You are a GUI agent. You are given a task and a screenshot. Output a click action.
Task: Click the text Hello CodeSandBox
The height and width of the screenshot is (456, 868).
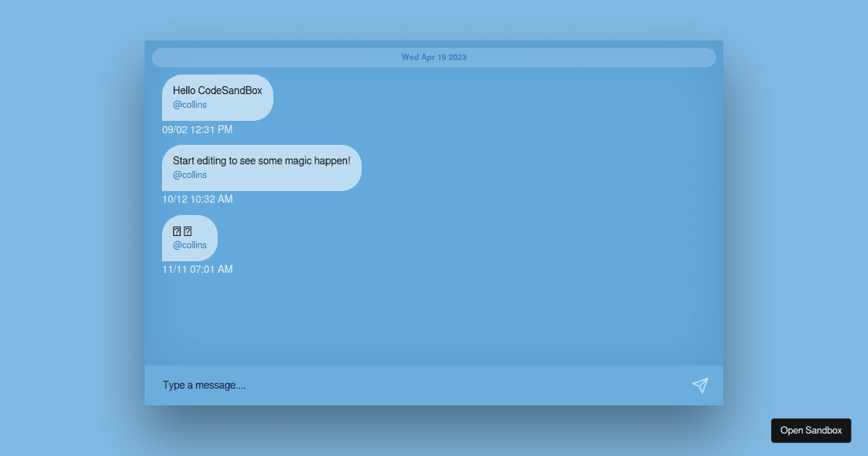[x=217, y=90]
